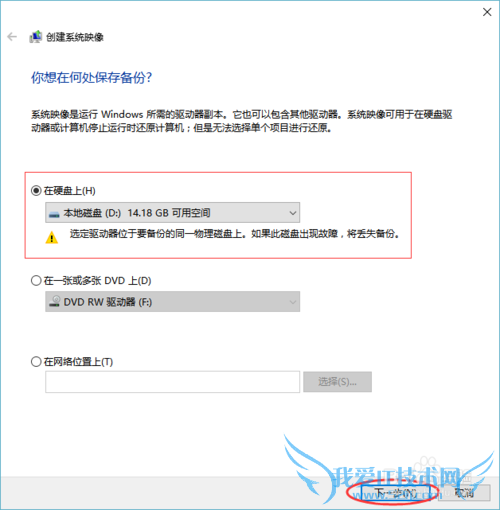This screenshot has height=510, width=500.
Task: Click the DVD RW drive icon
Action: click(x=54, y=301)
